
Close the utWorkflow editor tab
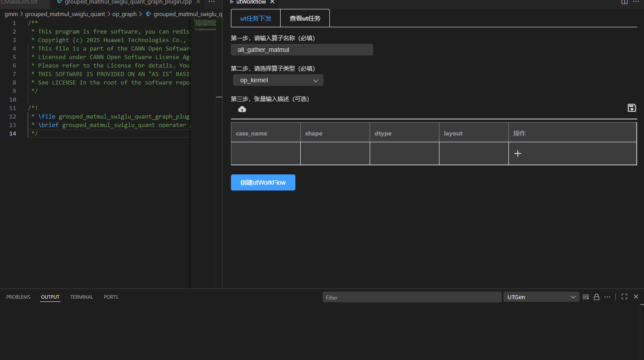272,2
